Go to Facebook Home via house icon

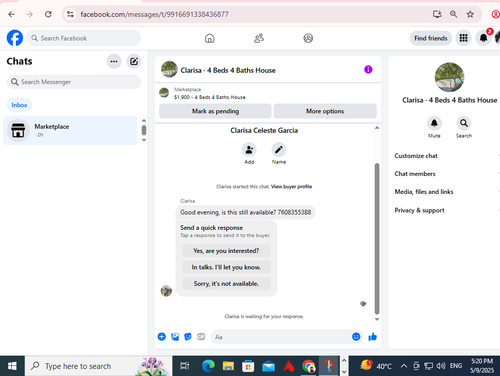pyautogui.click(x=210, y=38)
